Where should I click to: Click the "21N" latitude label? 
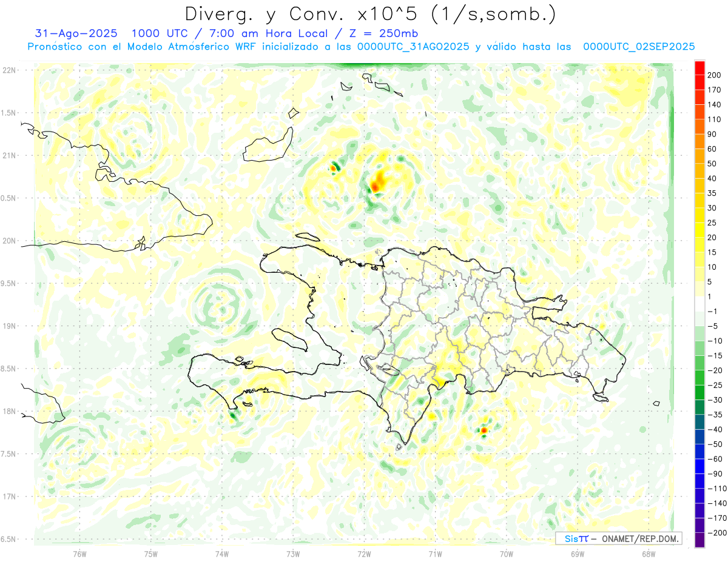pyautogui.click(x=8, y=155)
